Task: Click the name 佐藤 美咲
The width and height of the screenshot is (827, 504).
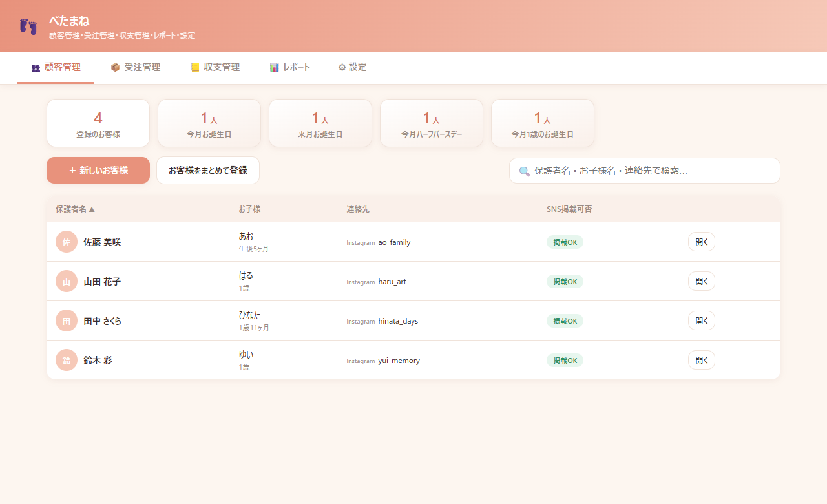Action: pyautogui.click(x=102, y=242)
